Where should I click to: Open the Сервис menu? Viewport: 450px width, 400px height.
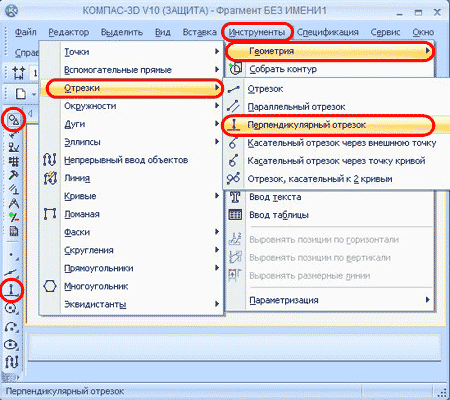tap(385, 32)
